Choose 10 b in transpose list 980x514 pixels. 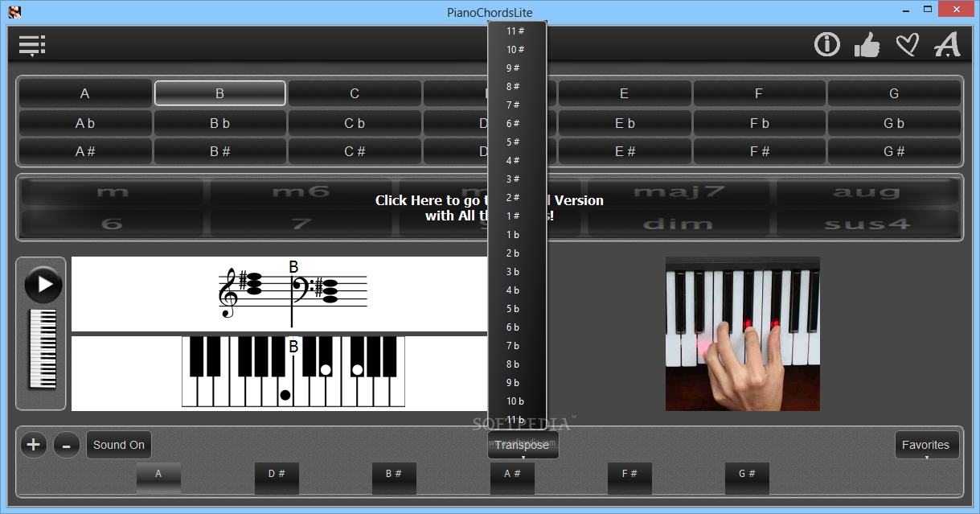click(x=517, y=401)
